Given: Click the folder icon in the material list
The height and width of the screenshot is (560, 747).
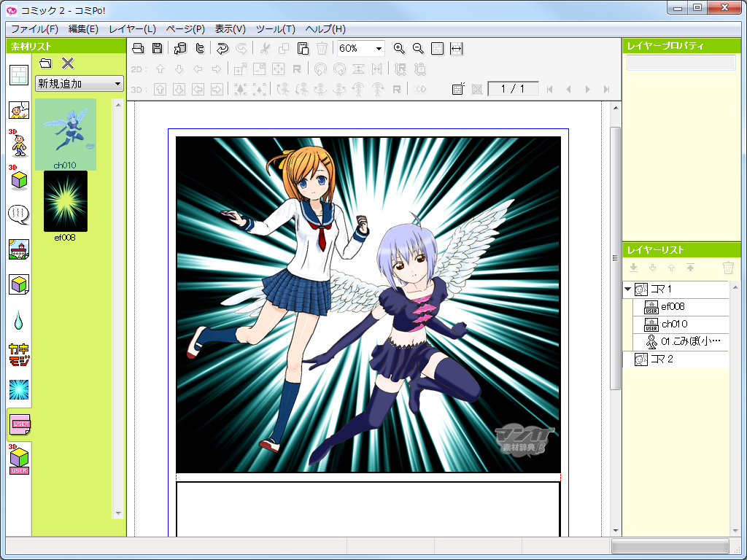Looking at the screenshot, I should point(46,63).
